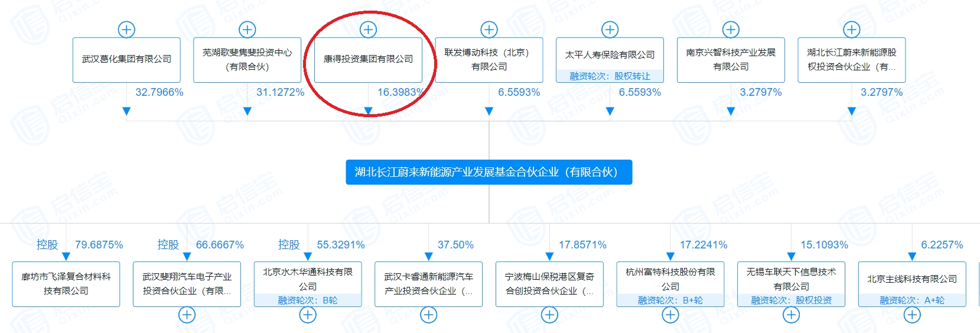
Task: Click the 32.7966% shareholding percentage
Action: click(x=159, y=92)
